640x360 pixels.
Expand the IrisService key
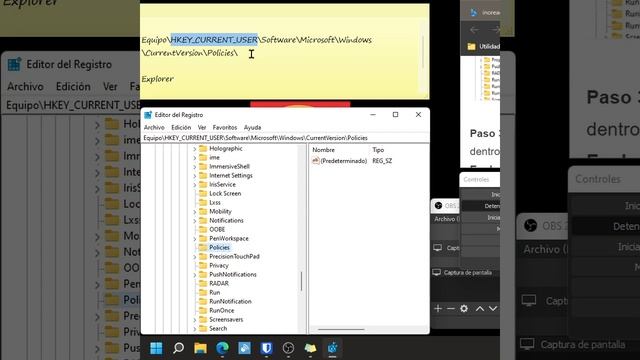click(195, 184)
